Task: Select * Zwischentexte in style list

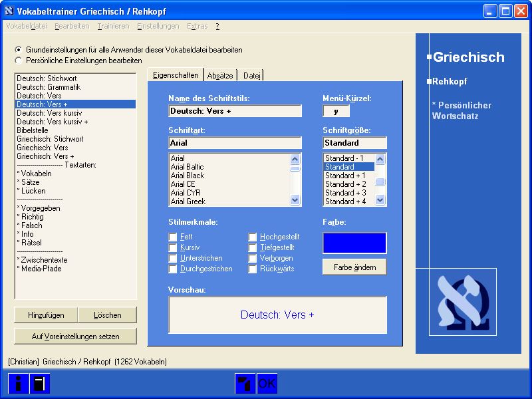Action: [x=76, y=260]
